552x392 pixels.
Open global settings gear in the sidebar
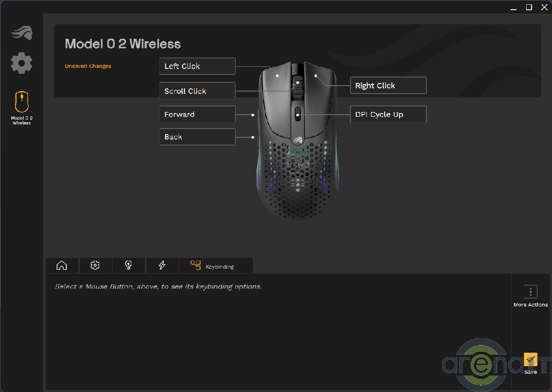[x=22, y=64]
